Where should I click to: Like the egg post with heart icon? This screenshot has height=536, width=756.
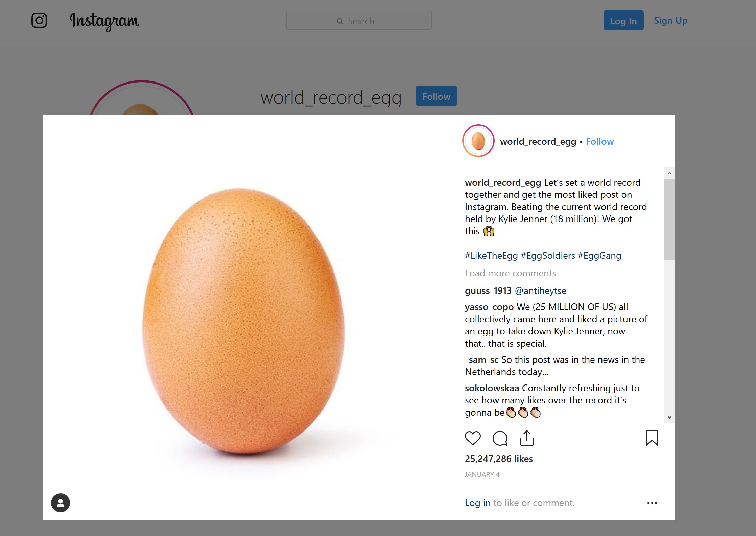click(x=473, y=438)
